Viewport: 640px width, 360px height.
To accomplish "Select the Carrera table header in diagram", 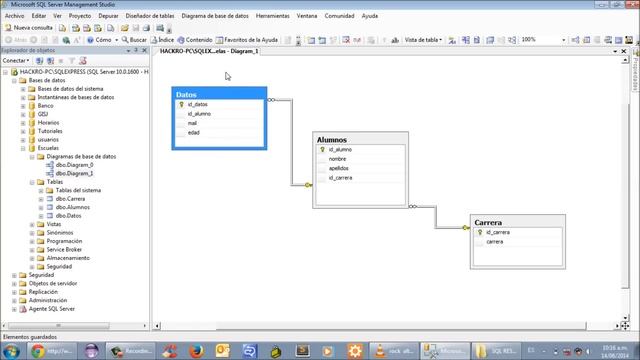I will [x=518, y=222].
